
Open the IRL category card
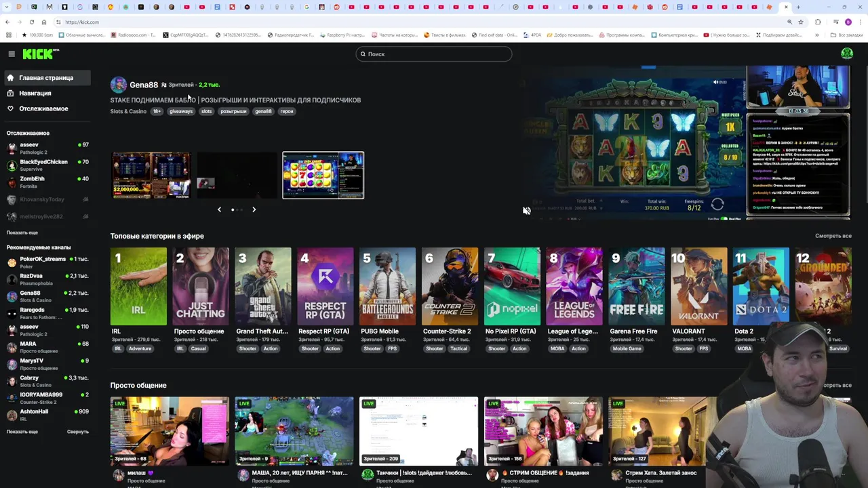138,286
